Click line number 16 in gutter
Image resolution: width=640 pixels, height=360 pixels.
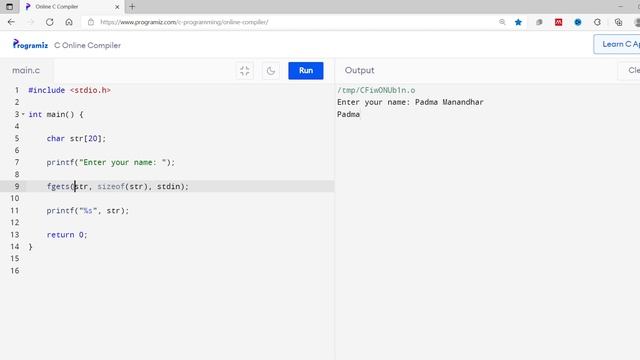[15, 271]
